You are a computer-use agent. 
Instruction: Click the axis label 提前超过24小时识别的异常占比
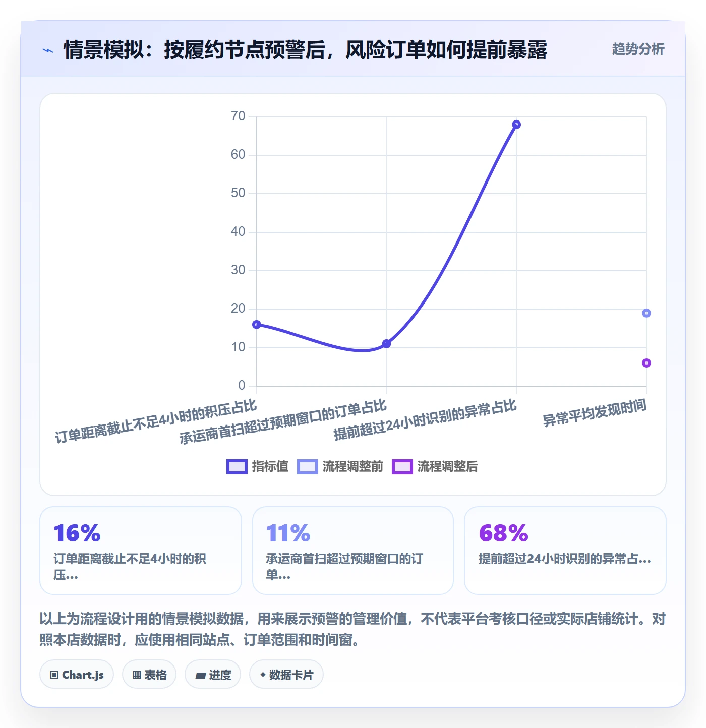coord(425,420)
